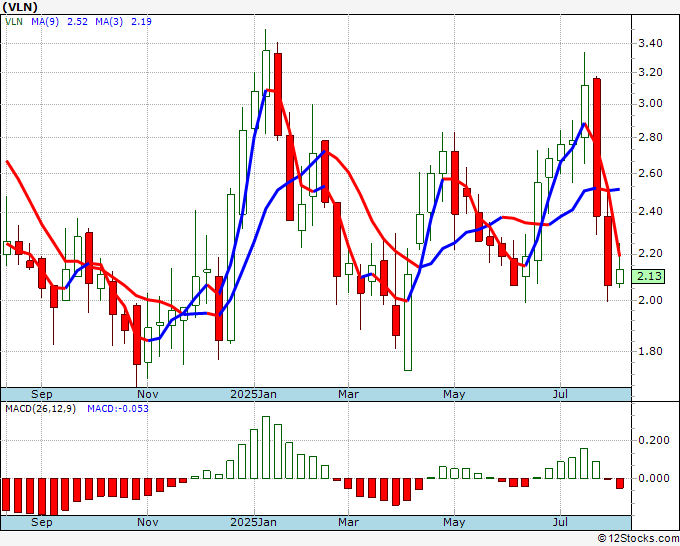Click the latest red MACD histogram bar
Viewport: 680px width, 546px height.
click(620, 483)
